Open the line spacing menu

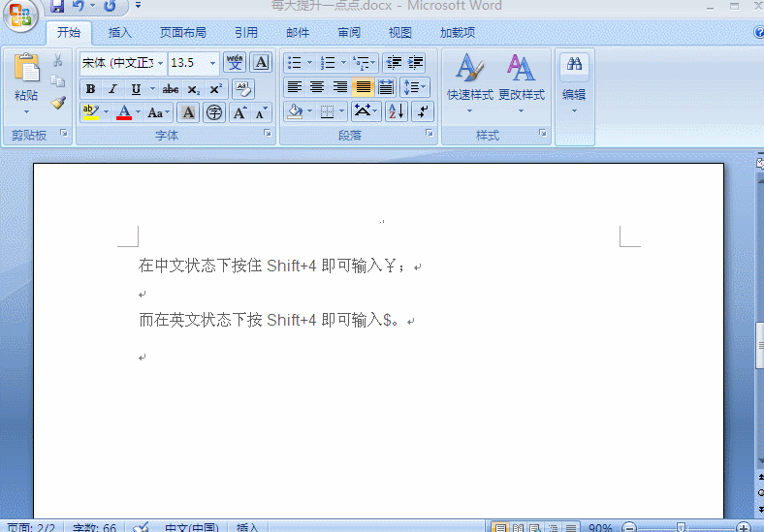tap(415, 87)
